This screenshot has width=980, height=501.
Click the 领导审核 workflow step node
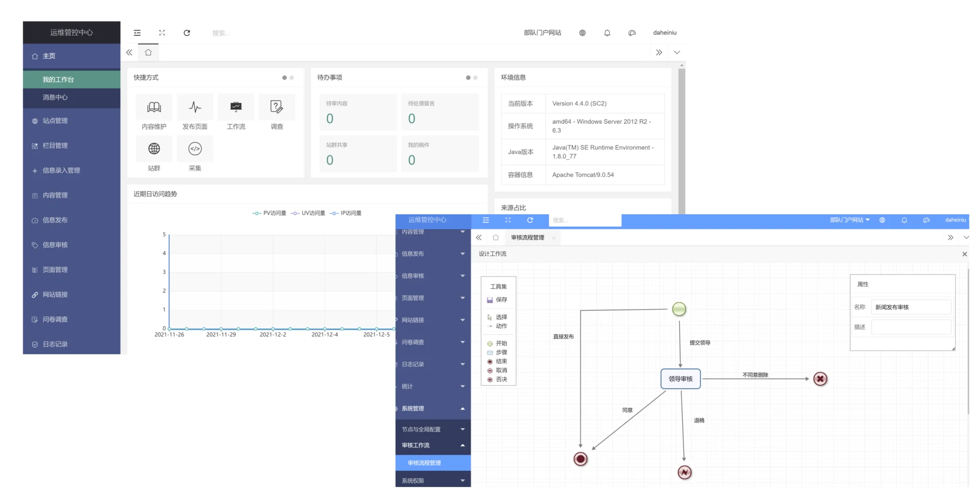pyautogui.click(x=680, y=379)
